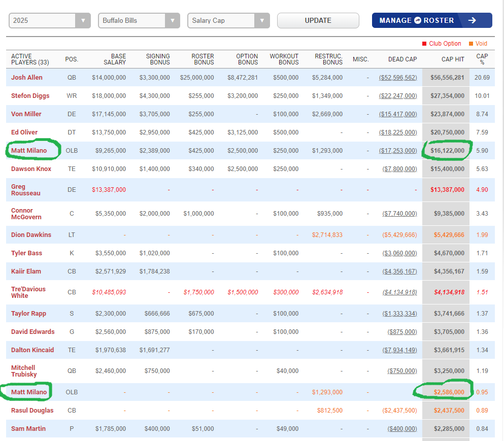Sort by the MISC. column header

click(361, 59)
